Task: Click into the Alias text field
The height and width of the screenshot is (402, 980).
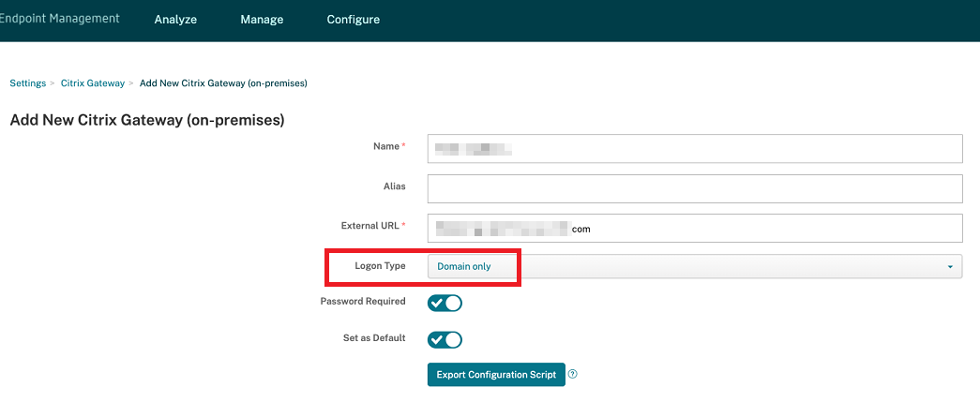Action: [x=694, y=188]
